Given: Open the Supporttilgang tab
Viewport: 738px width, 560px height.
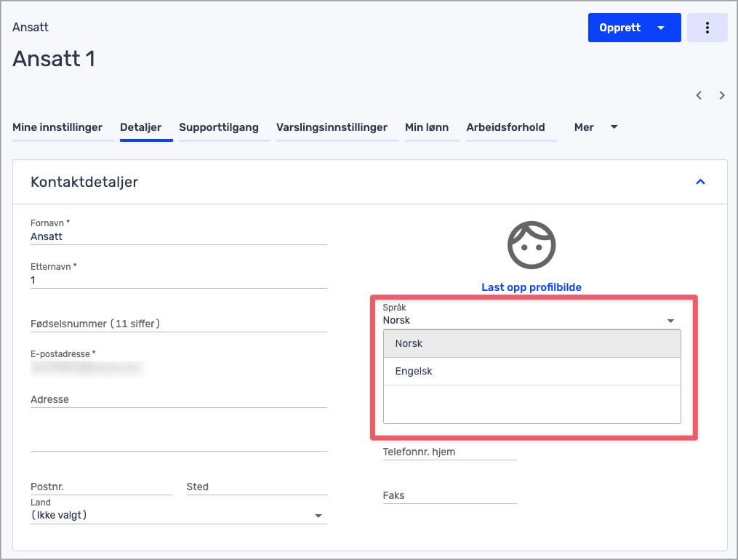Looking at the screenshot, I should click(x=219, y=127).
